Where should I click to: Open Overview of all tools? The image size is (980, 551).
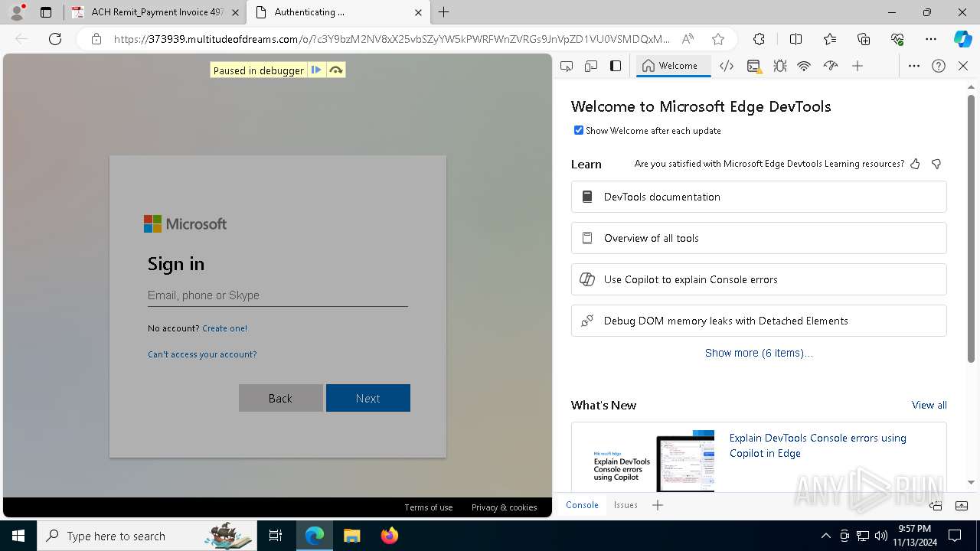[759, 238]
